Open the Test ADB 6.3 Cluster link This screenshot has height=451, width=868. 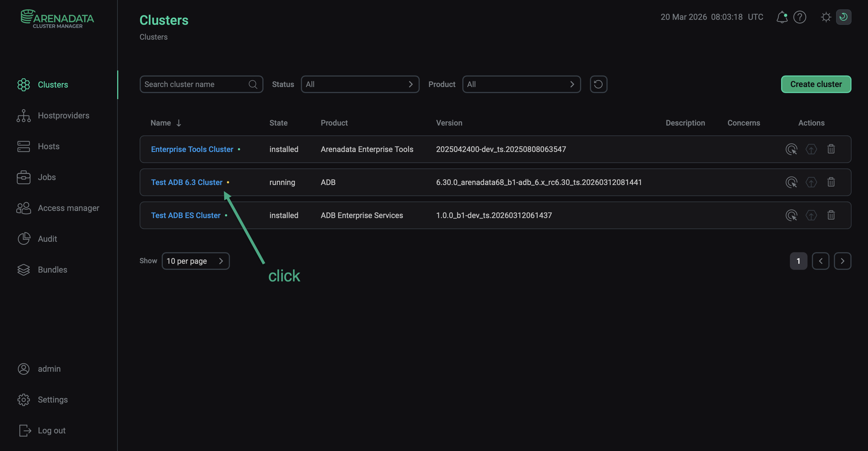click(186, 182)
